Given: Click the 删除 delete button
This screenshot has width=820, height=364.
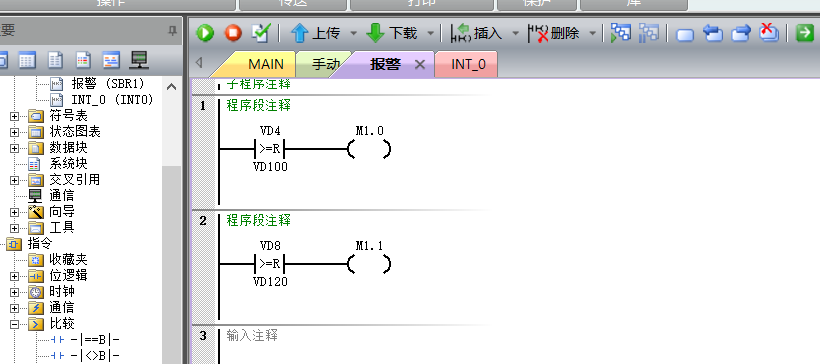Looking at the screenshot, I should tap(554, 33).
